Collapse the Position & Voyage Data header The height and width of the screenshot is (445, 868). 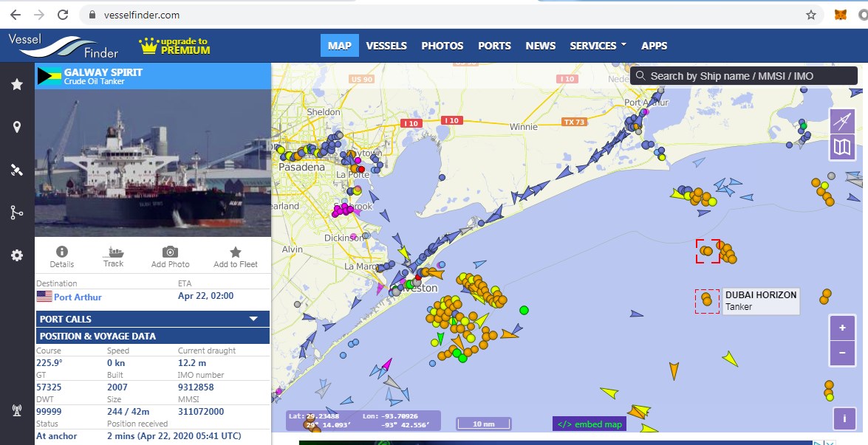(153, 336)
